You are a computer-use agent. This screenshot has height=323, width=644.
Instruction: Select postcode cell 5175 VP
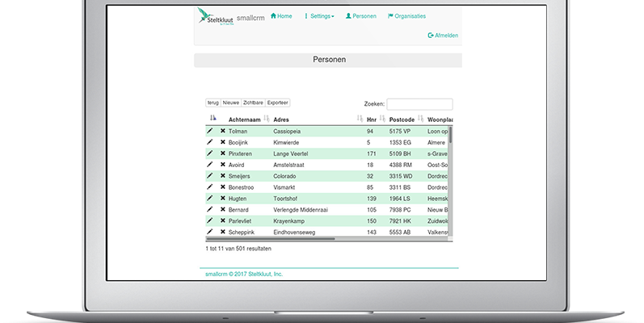400,132
